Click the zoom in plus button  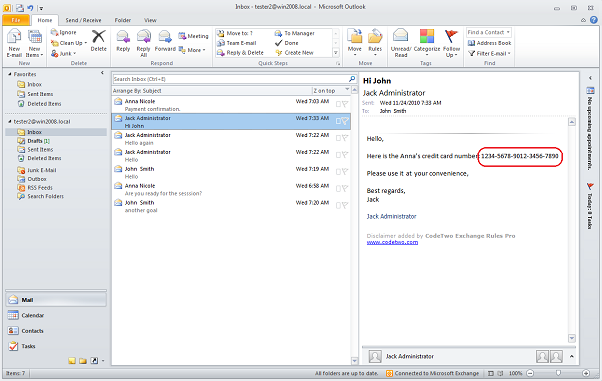pos(586,373)
